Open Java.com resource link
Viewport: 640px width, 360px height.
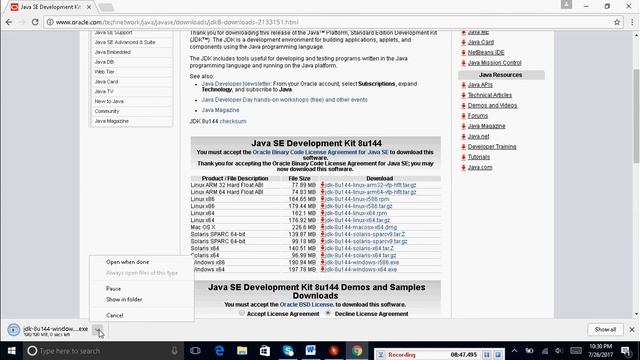pyautogui.click(x=480, y=167)
